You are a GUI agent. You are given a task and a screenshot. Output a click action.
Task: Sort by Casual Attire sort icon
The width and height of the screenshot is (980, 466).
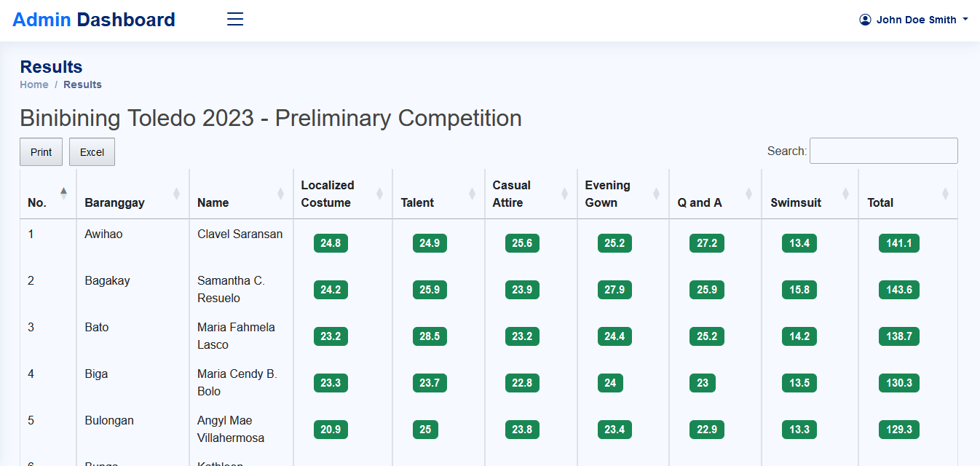point(564,194)
